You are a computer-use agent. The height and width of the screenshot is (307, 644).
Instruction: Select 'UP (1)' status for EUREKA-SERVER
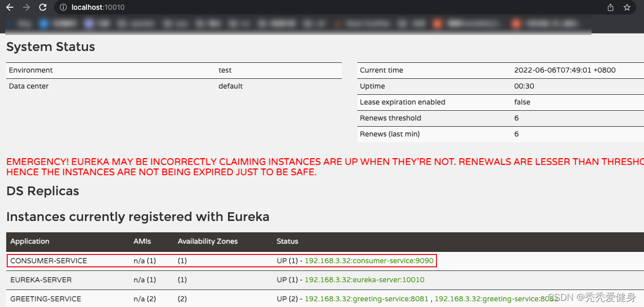287,280
